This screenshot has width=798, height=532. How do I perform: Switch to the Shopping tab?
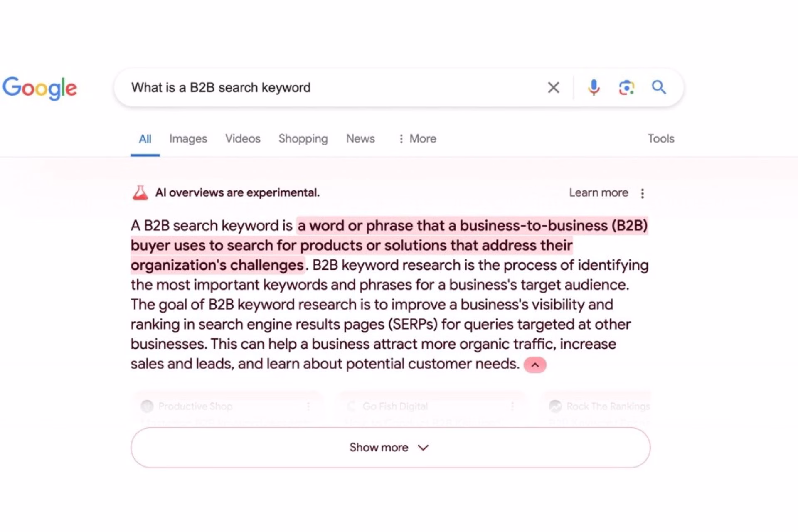(x=303, y=139)
